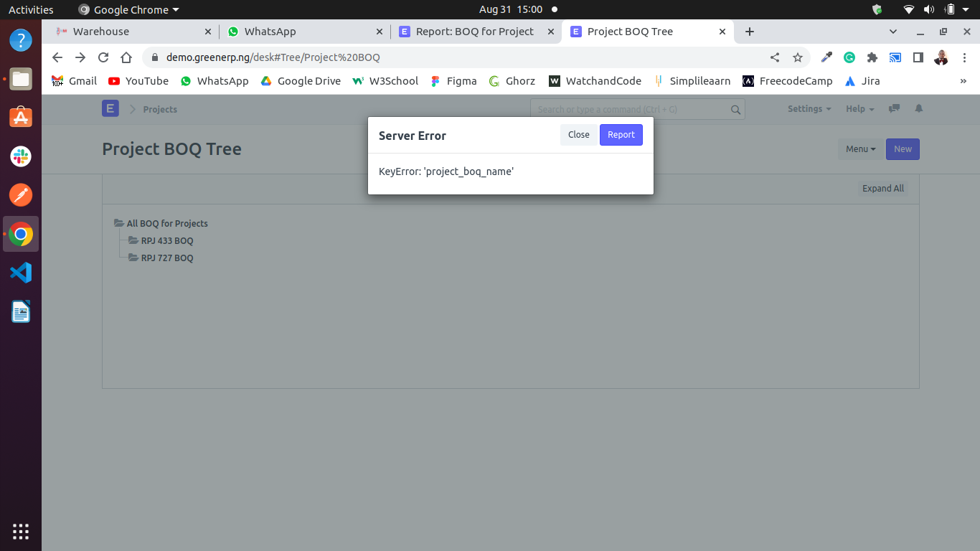Go forward in browser history

(80, 57)
